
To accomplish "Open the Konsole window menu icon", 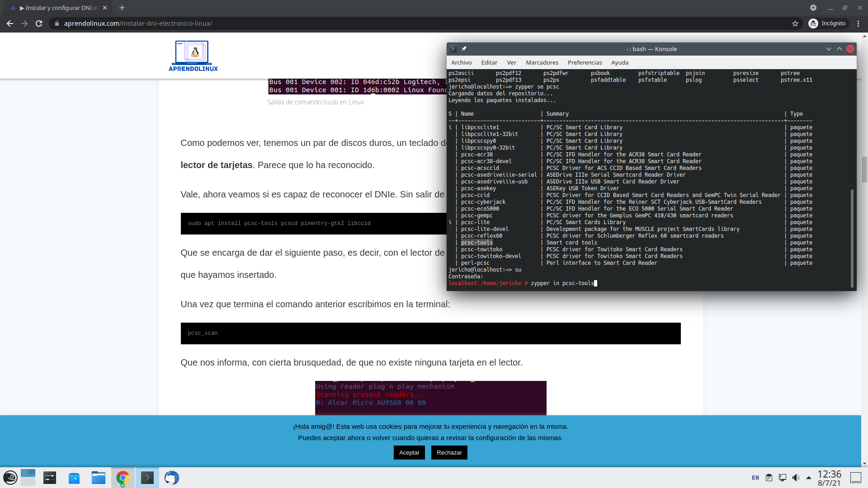I will point(453,49).
